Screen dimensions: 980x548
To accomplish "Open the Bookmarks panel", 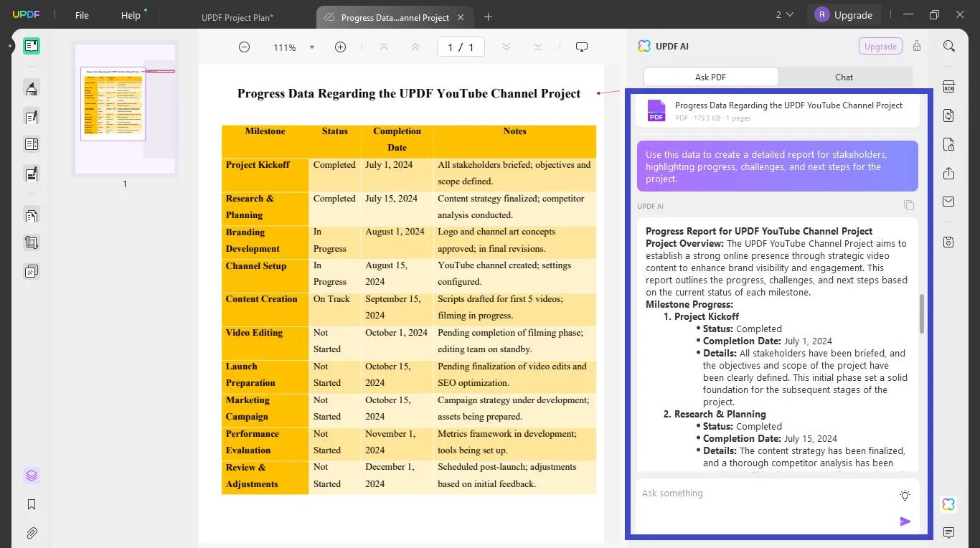I will pos(32,504).
